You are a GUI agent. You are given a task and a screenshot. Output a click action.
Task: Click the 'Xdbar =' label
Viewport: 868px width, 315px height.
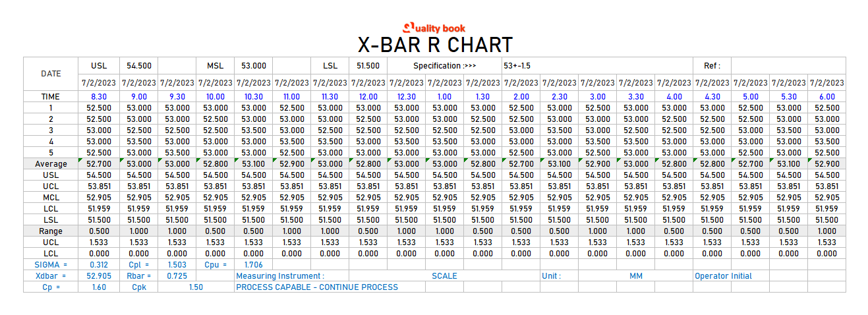coord(51,275)
